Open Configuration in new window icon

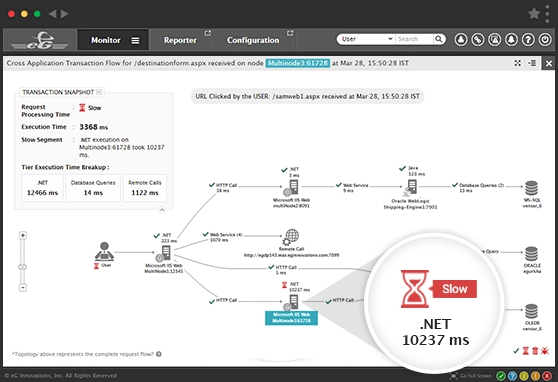pyautogui.click(x=290, y=33)
